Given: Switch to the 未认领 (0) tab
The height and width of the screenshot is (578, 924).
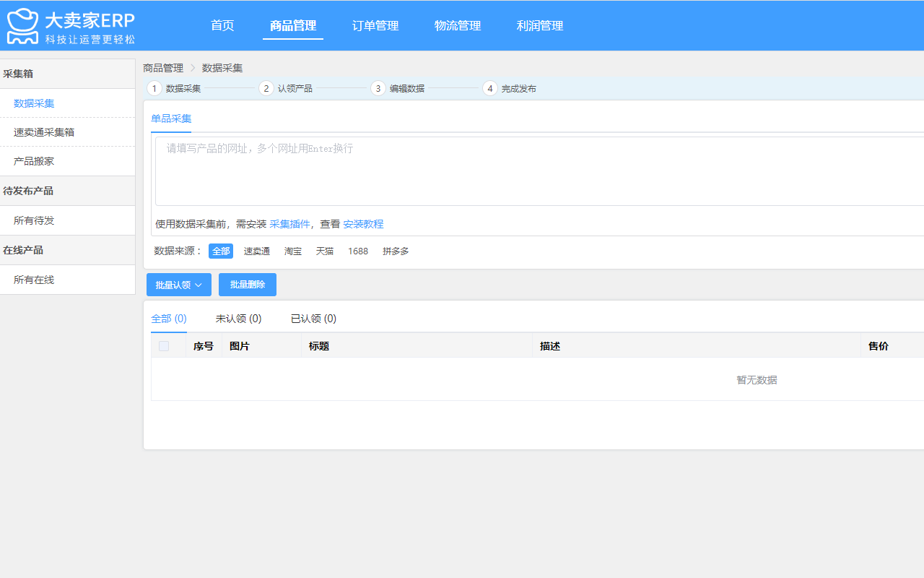Looking at the screenshot, I should [238, 318].
